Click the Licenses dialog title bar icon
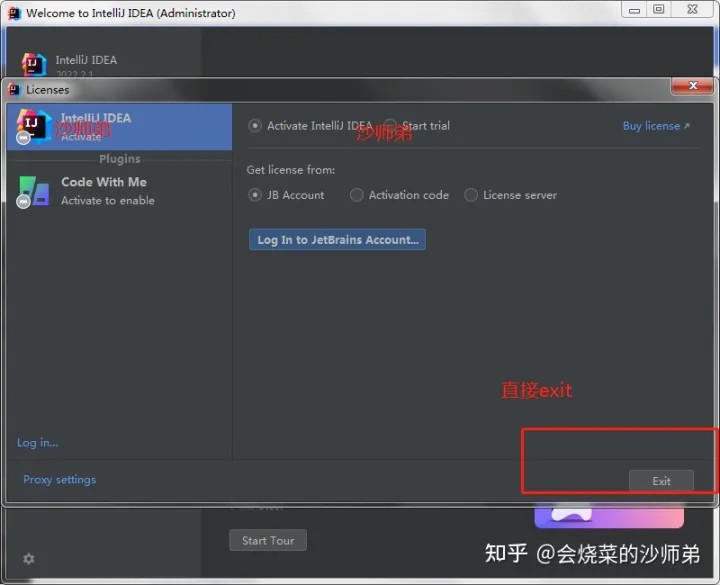 14,90
